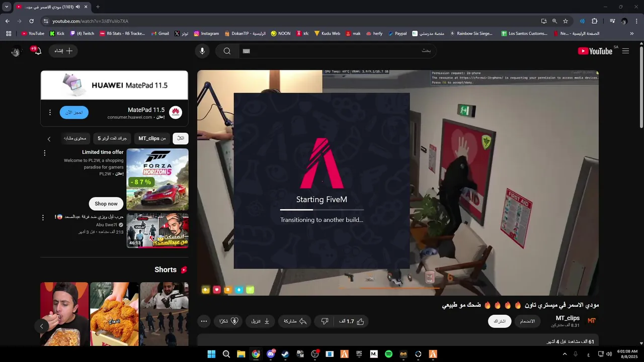The width and height of the screenshot is (644, 362).
Task: Click the Subscribe button
Action: pos(500,321)
